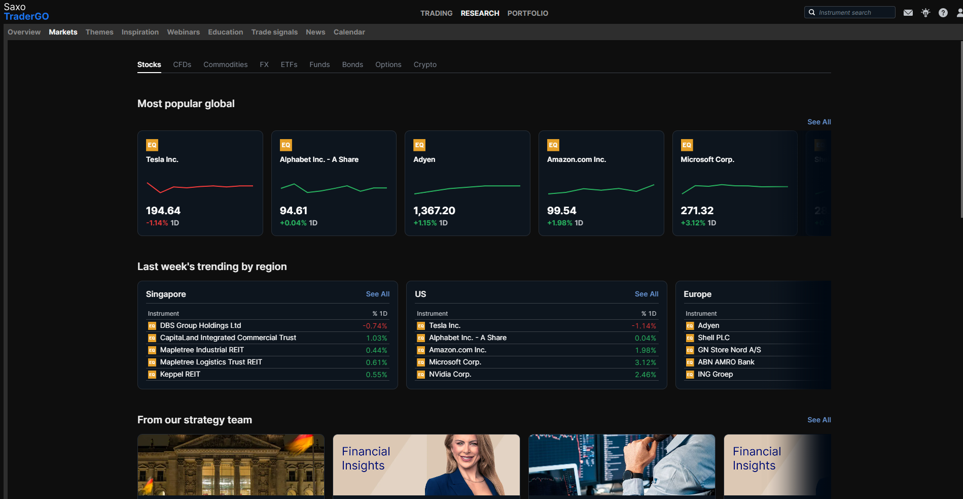Click EQ icon beside ING Groep
Image resolution: width=963 pixels, height=499 pixels.
tap(690, 374)
